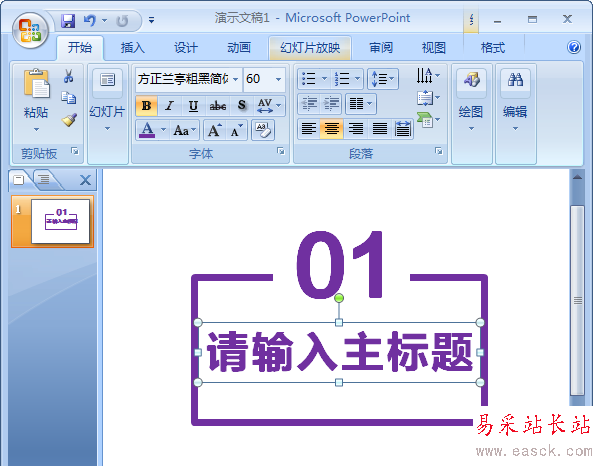Screen dimensions: 593x466
Task: Launch the 字体 font dialog
Action: [281, 151]
